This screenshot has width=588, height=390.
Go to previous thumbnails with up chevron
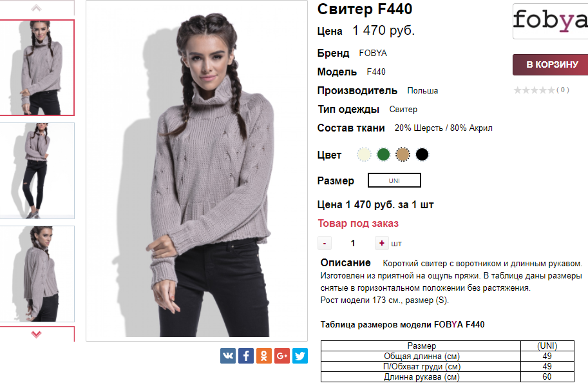[x=36, y=8]
